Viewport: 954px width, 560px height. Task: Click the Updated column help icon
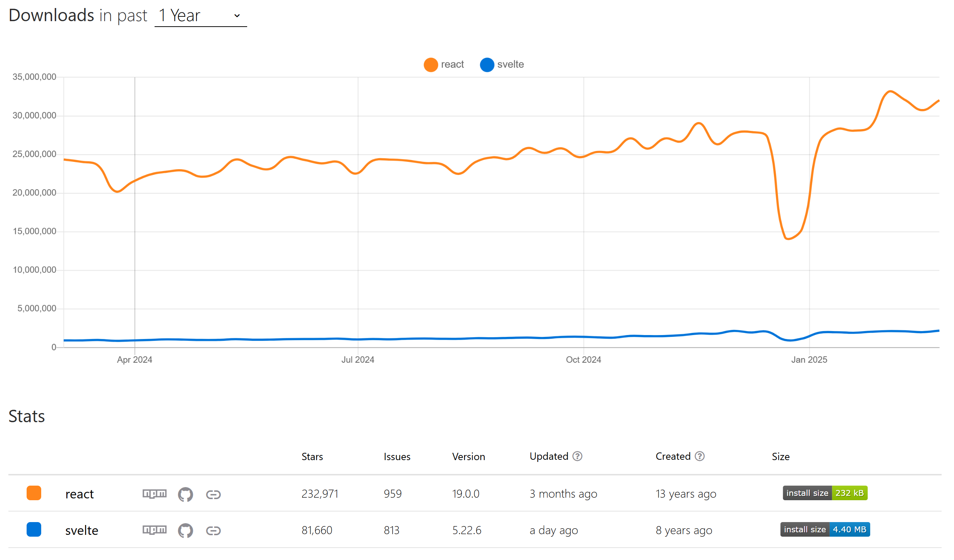tap(577, 456)
